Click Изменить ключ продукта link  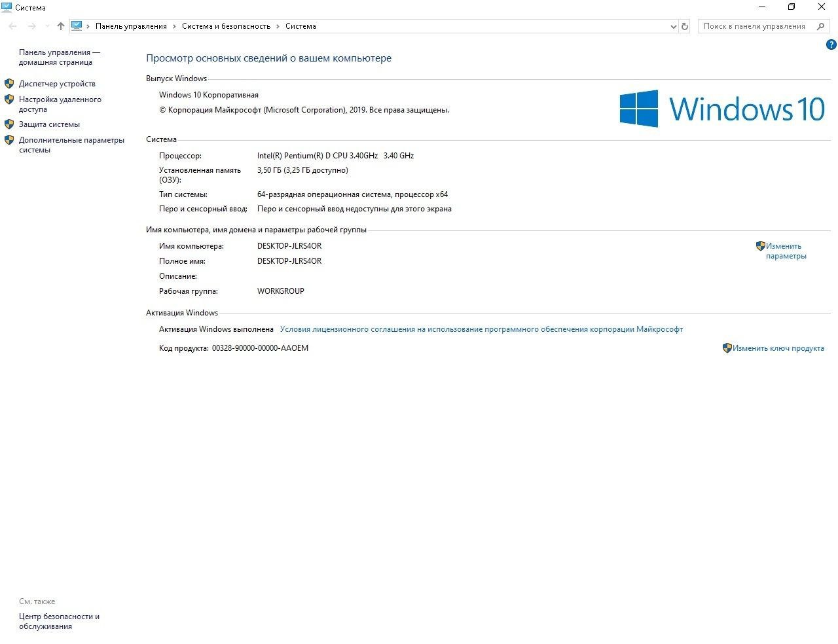click(x=778, y=348)
